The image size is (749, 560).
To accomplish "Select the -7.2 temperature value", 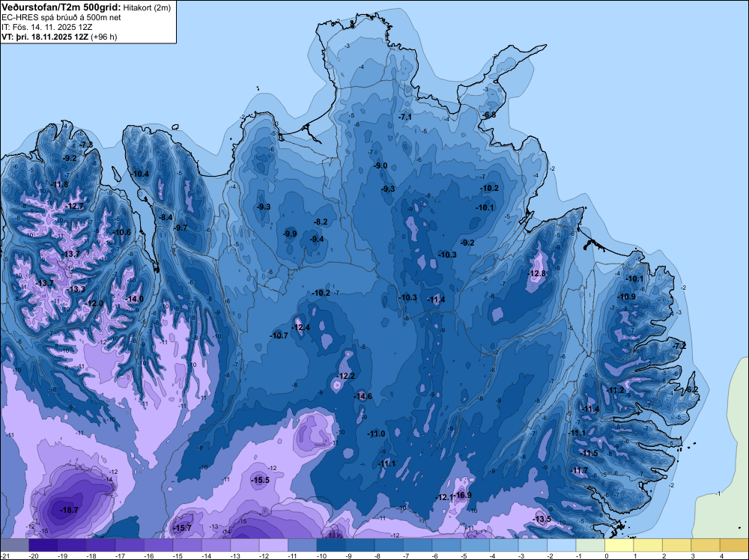I will click(x=679, y=346).
